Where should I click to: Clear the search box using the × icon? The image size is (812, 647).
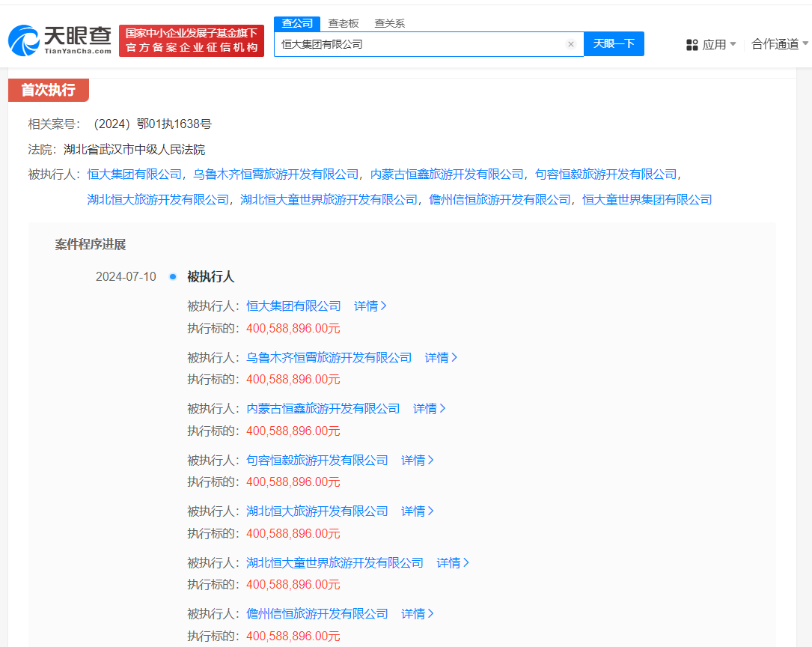(x=571, y=43)
